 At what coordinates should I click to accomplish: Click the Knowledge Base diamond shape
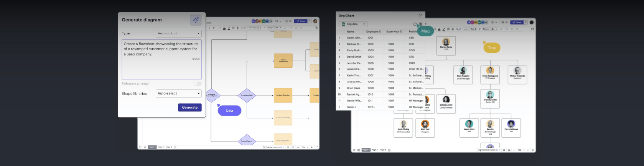coord(247,95)
